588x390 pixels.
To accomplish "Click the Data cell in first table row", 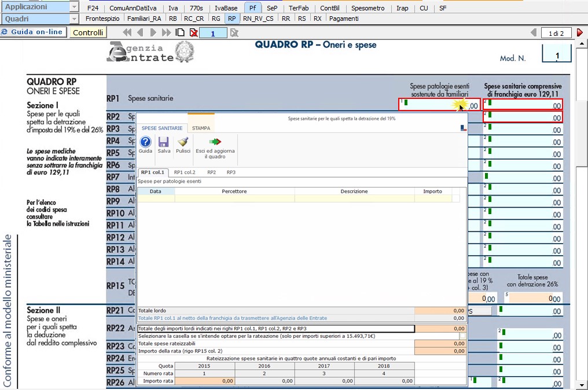I will click(156, 198).
